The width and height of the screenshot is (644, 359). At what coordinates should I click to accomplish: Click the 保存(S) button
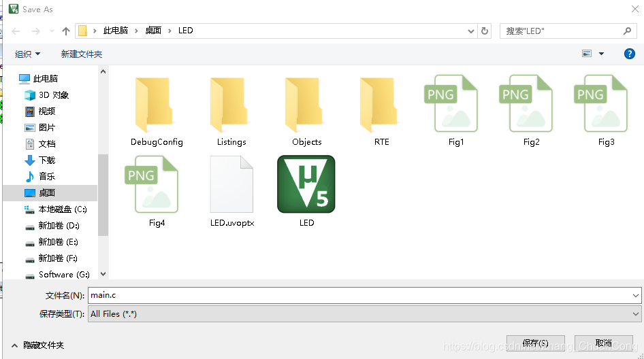pos(536,343)
